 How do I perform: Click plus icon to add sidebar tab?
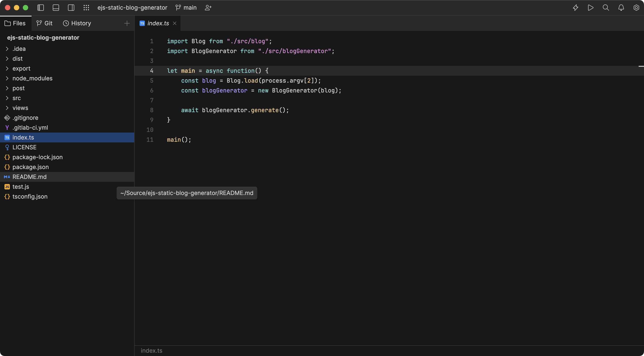127,23
